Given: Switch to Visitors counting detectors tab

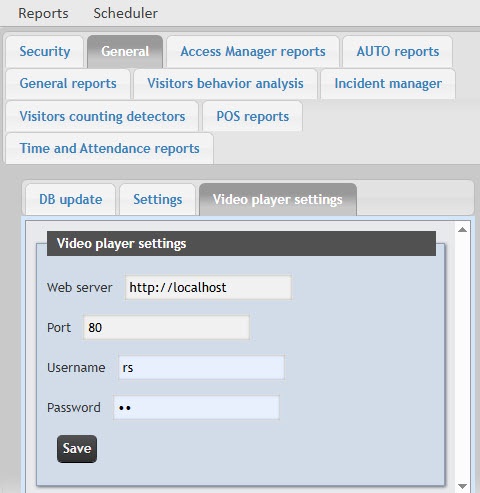Looking at the screenshot, I should click(102, 116).
